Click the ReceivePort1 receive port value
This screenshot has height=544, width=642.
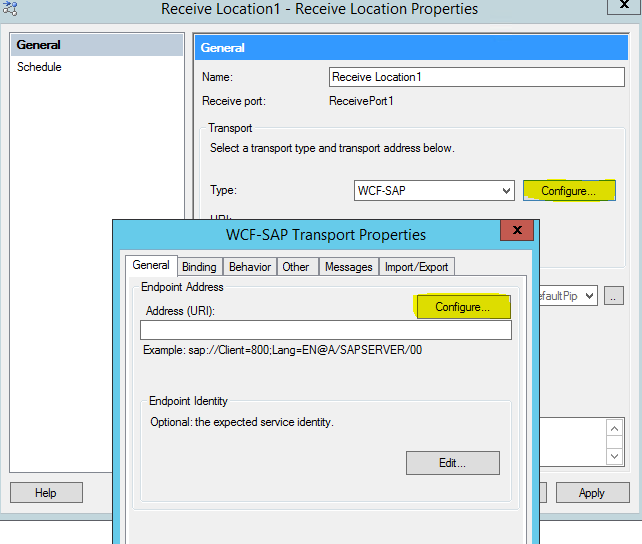point(361,101)
